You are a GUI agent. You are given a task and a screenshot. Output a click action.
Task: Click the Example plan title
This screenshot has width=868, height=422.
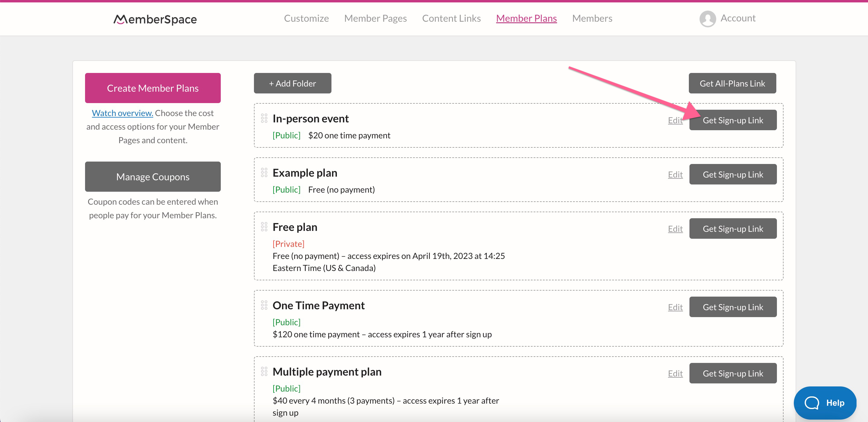[x=305, y=173]
